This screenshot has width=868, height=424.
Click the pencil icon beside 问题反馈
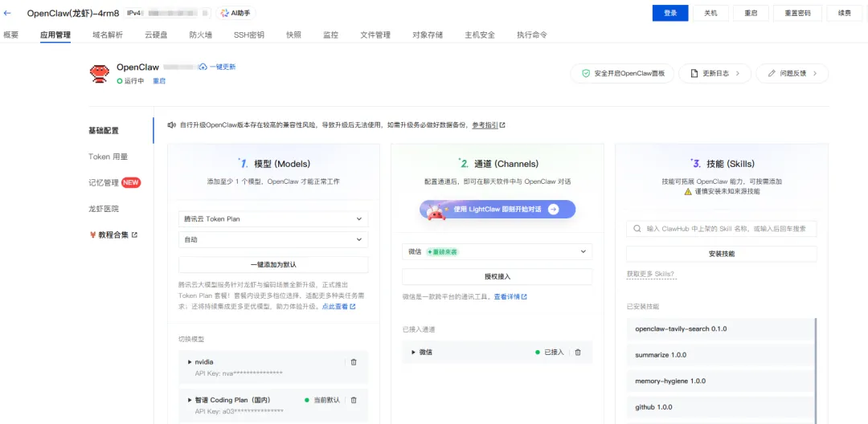[772, 74]
